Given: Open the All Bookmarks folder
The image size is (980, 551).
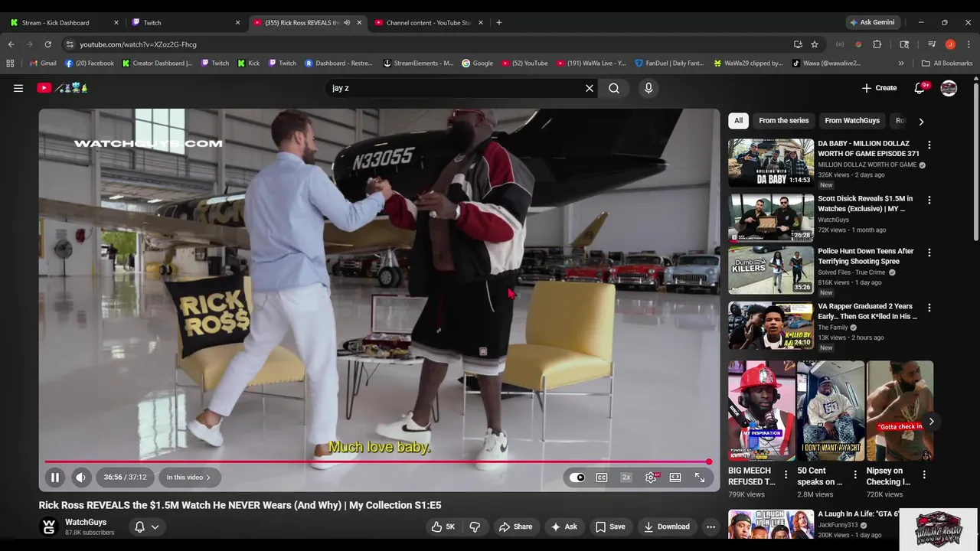Looking at the screenshot, I should pyautogui.click(x=947, y=64).
